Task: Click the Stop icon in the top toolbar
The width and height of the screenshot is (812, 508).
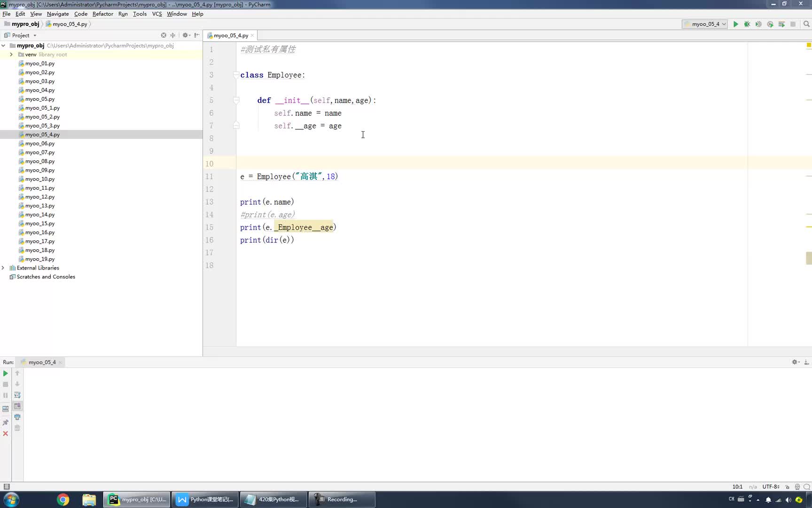Action: (793, 24)
